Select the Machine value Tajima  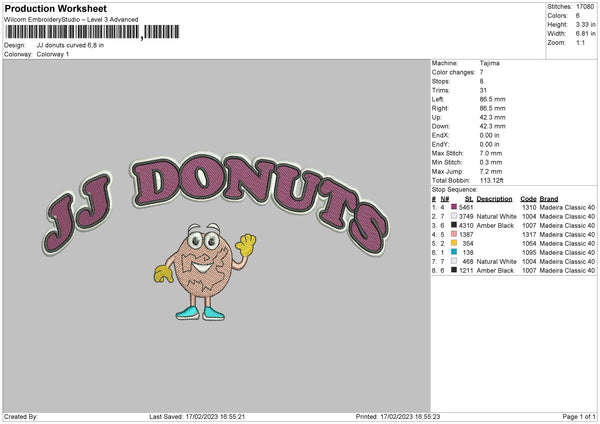click(489, 63)
